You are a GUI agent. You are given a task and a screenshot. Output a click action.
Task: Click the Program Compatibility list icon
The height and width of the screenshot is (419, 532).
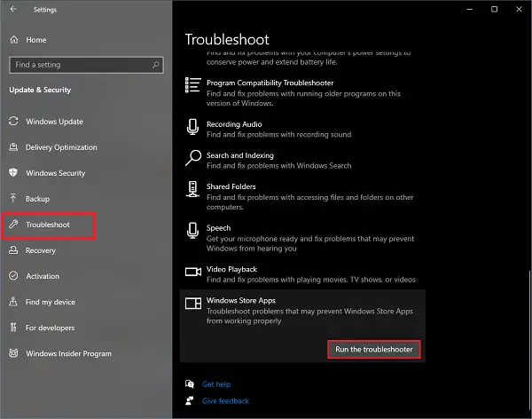click(192, 85)
